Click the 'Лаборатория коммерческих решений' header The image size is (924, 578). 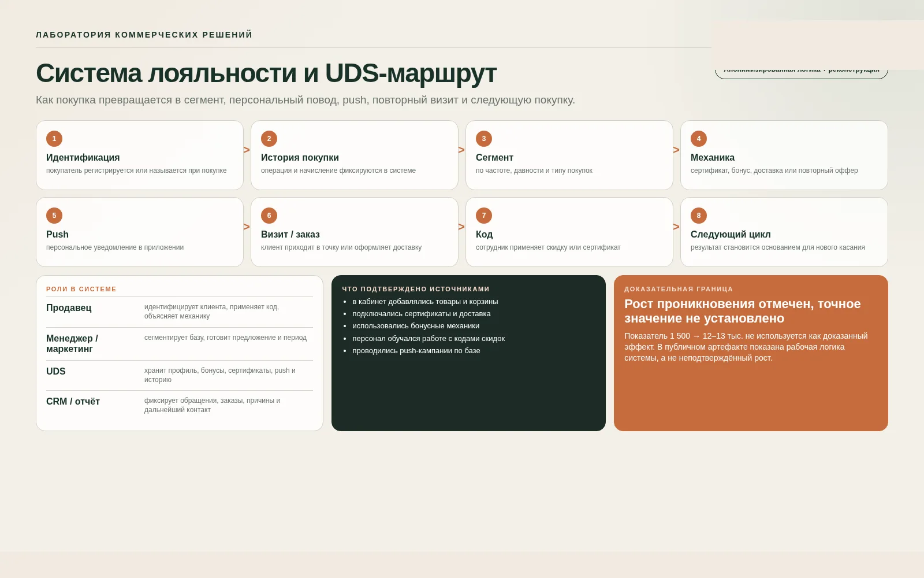click(144, 35)
